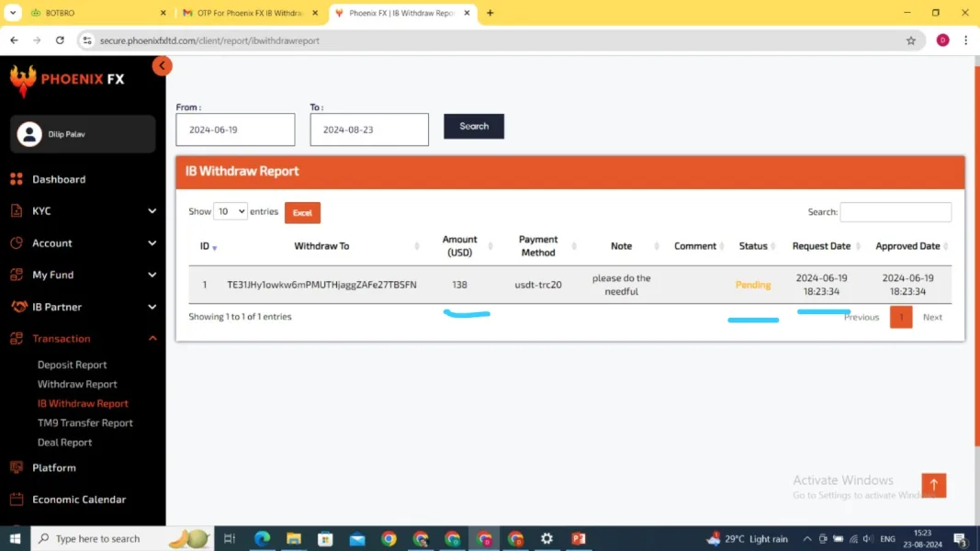Sort table by Withdraw To column
Viewport: 980px width, 551px height.
click(x=321, y=246)
